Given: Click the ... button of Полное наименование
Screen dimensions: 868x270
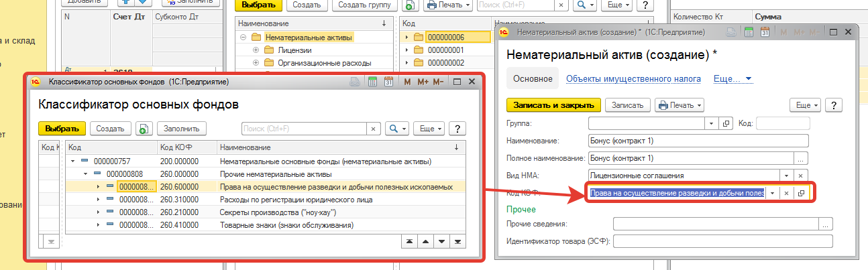Looking at the screenshot, I should pos(802,158).
